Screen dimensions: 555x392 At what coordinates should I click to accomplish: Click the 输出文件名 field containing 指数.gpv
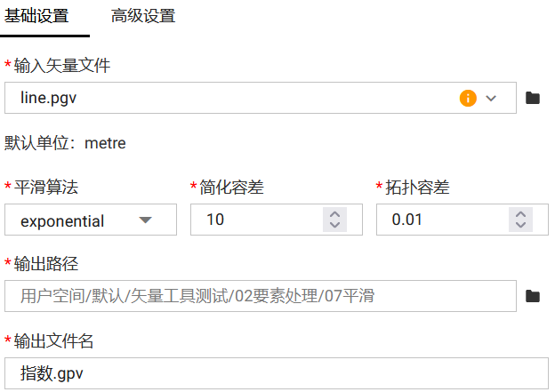coord(276,373)
